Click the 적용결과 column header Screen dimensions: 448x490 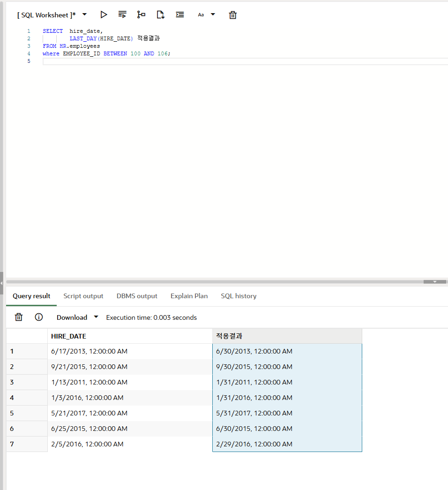(287, 336)
